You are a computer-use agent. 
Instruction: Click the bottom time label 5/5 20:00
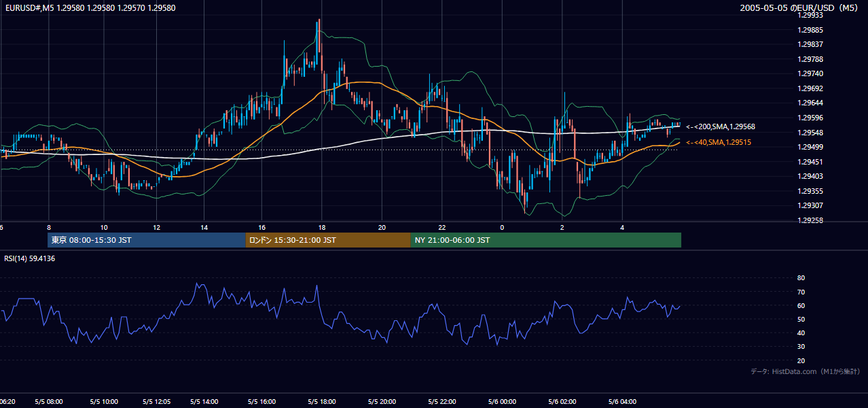(382, 402)
